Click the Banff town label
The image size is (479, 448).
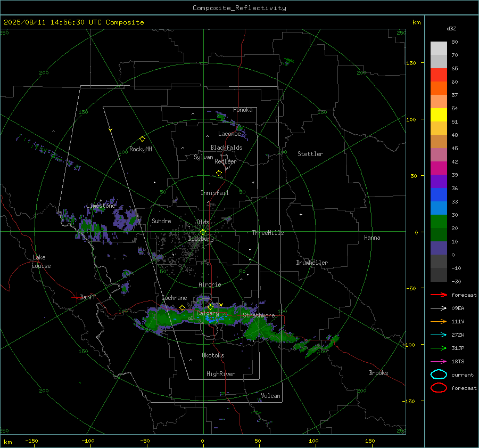(x=88, y=297)
